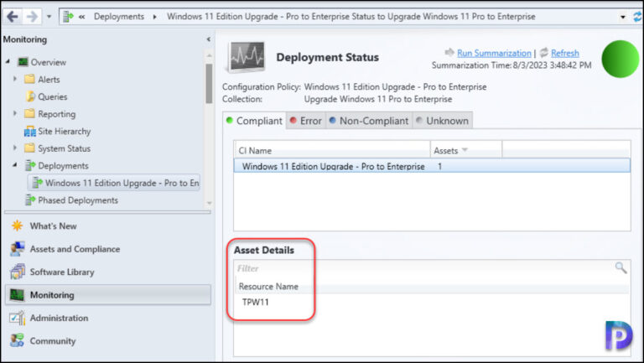This screenshot has width=644, height=363.
Task: Select the Alerts node
Action: (x=49, y=80)
